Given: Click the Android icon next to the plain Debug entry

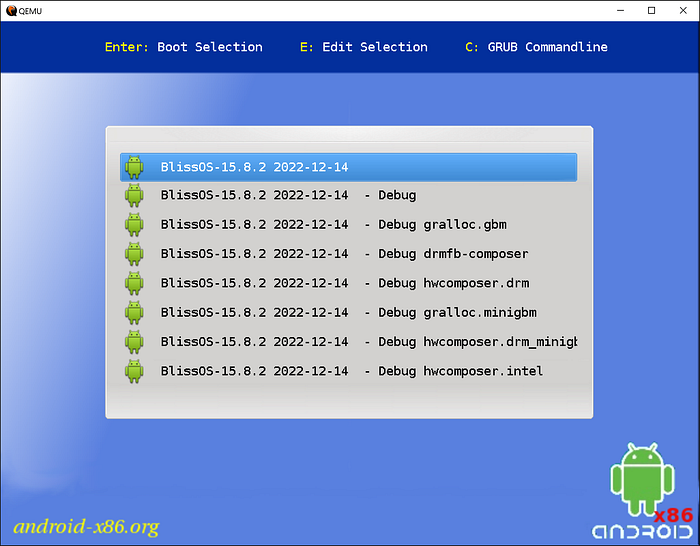Looking at the screenshot, I should point(134,195).
